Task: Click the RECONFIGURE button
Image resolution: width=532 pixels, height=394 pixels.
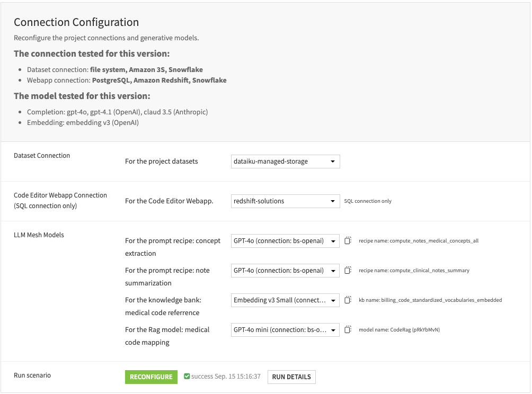Action: pyautogui.click(x=150, y=377)
